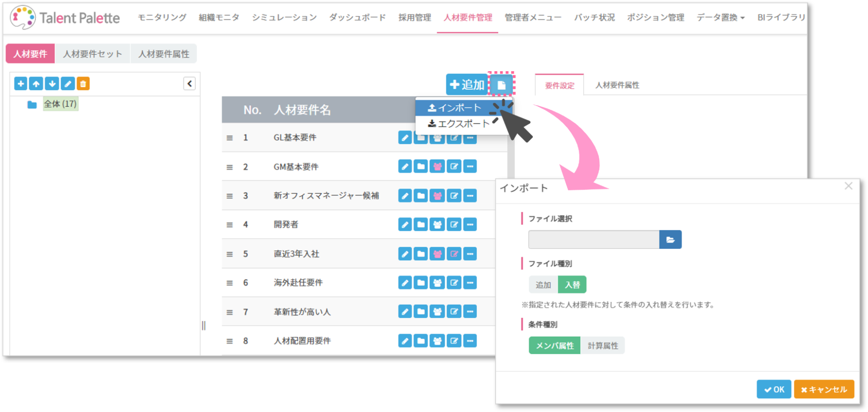Image resolution: width=868 pixels, height=412 pixels.
Task: Select the 人材要件属性 tab beside 要件設定
Action: [617, 85]
